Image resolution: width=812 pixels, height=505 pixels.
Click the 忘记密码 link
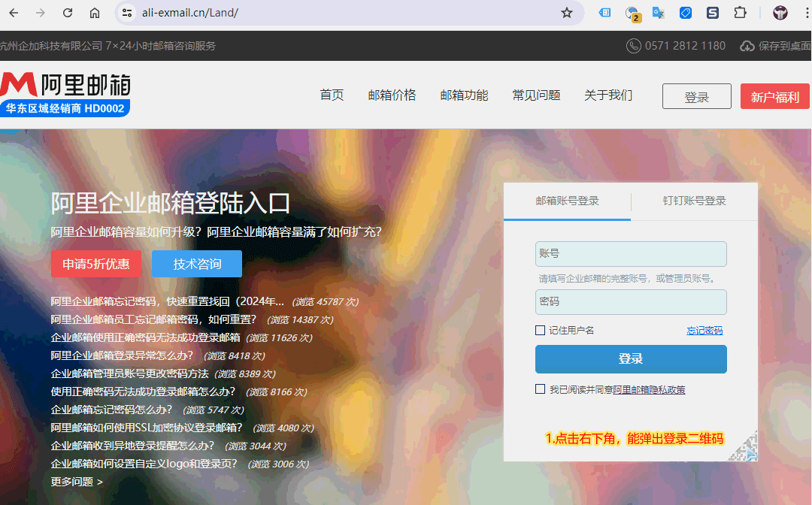click(x=704, y=330)
